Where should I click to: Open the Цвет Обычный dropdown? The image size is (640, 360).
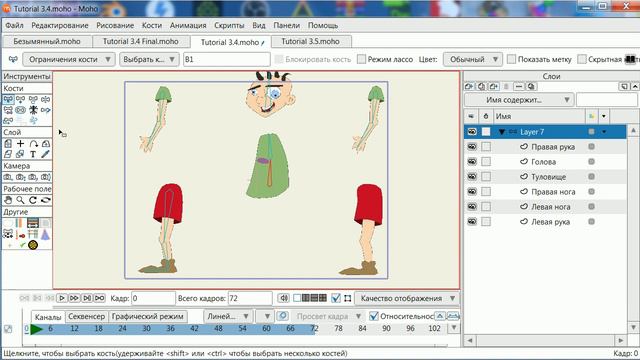coord(472,59)
